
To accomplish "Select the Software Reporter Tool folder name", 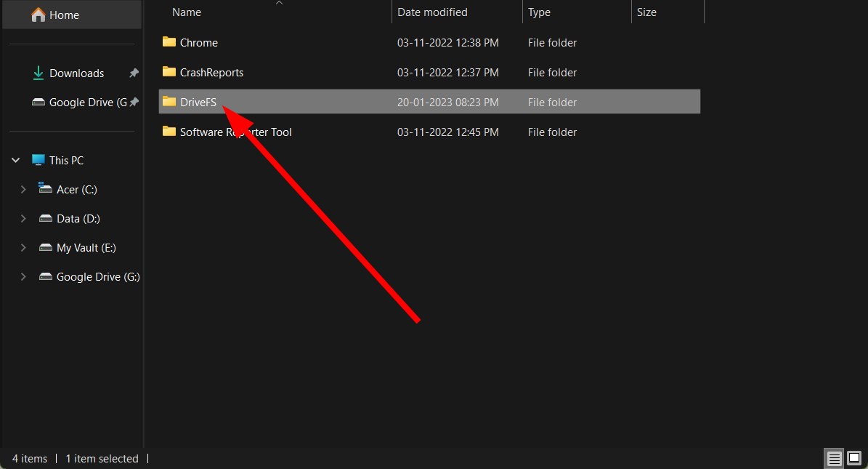I will click(x=236, y=132).
